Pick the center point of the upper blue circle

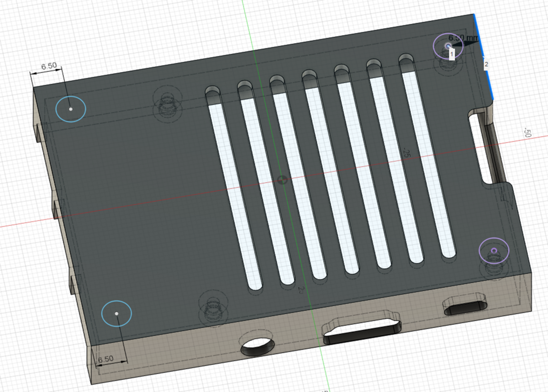click(70, 109)
